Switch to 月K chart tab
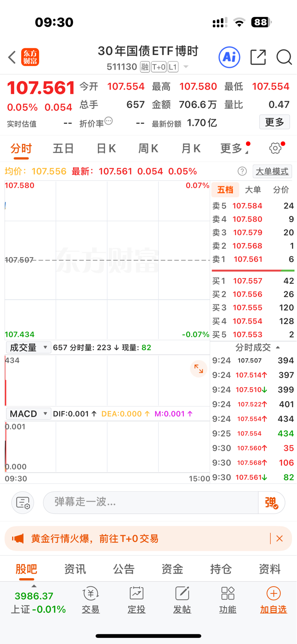 point(191,149)
